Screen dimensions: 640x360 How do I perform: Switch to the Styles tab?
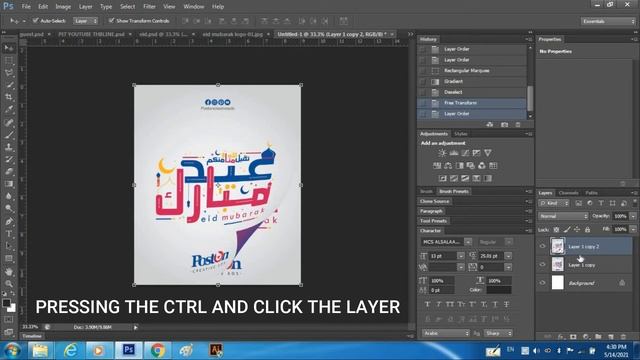(x=460, y=134)
